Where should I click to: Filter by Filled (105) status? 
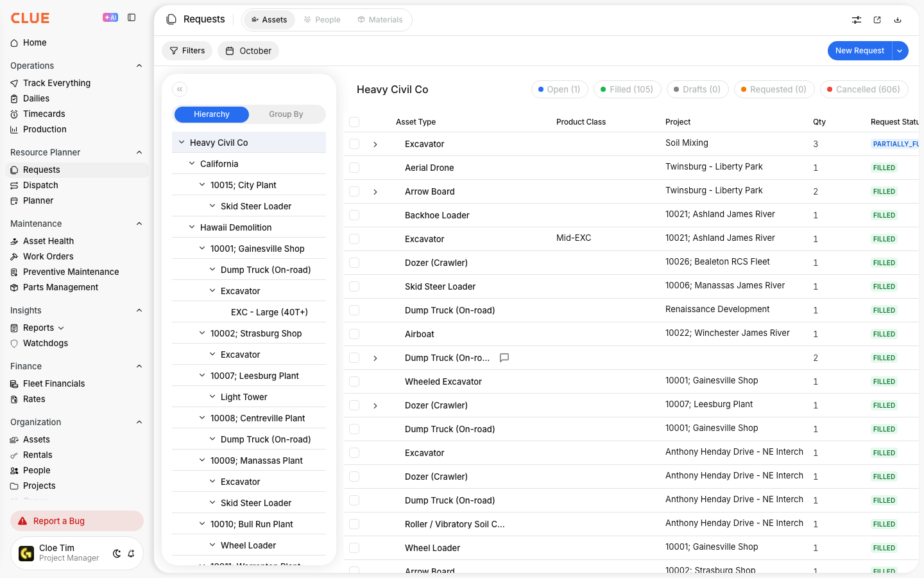[627, 89]
